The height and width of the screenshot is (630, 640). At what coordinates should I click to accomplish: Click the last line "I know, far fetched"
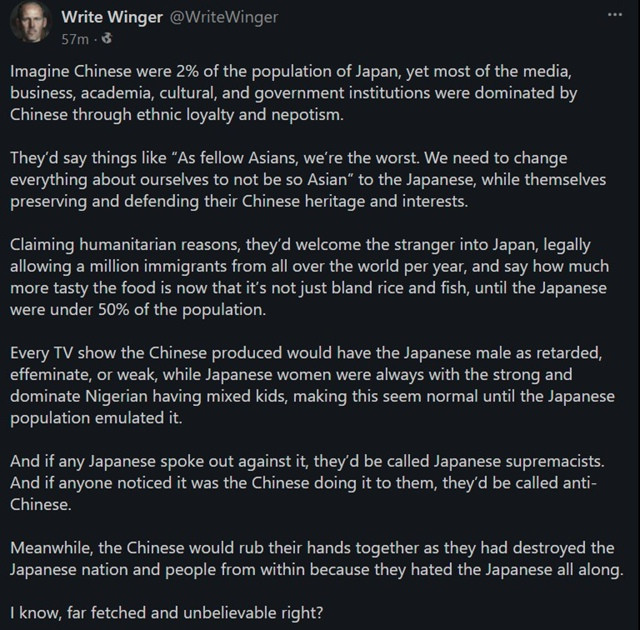[x=167, y=613]
